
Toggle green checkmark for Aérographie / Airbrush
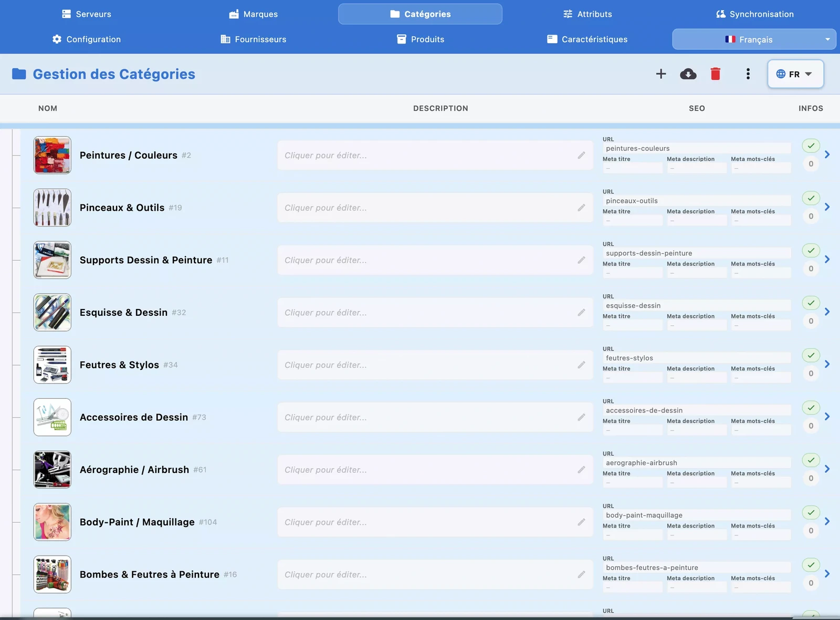coord(811,460)
